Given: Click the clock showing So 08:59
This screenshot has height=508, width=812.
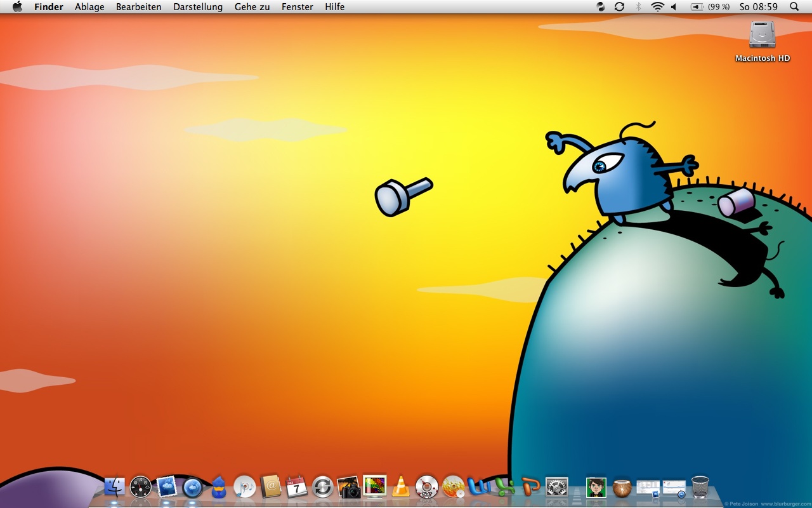Looking at the screenshot, I should pyautogui.click(x=759, y=7).
